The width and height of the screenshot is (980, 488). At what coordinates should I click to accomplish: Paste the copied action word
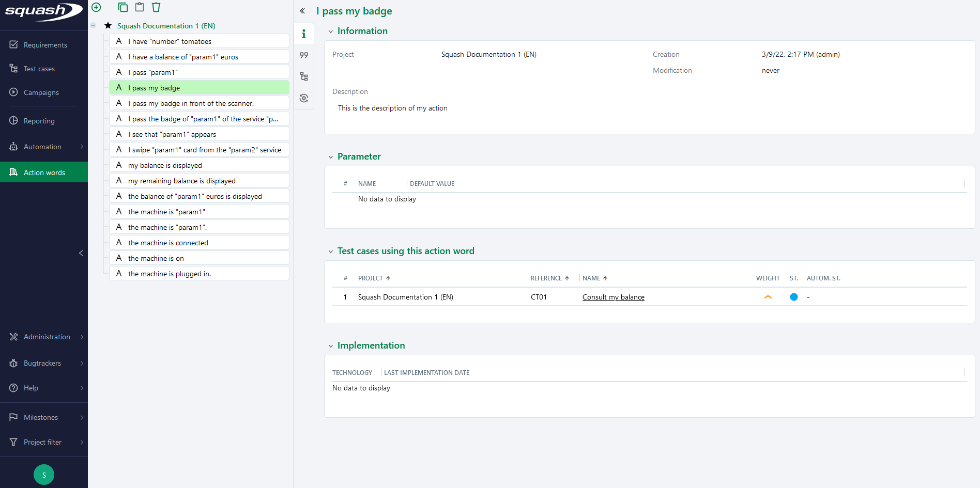pyautogui.click(x=139, y=7)
